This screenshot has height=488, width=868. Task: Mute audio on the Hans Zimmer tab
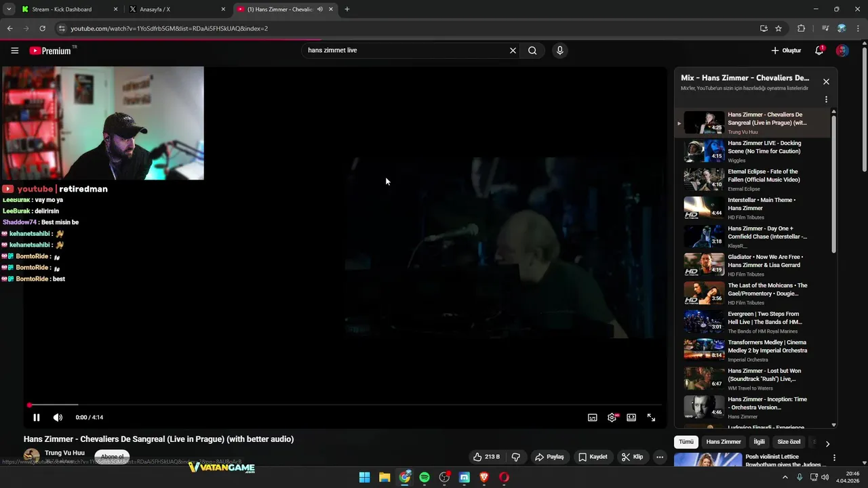[320, 9]
